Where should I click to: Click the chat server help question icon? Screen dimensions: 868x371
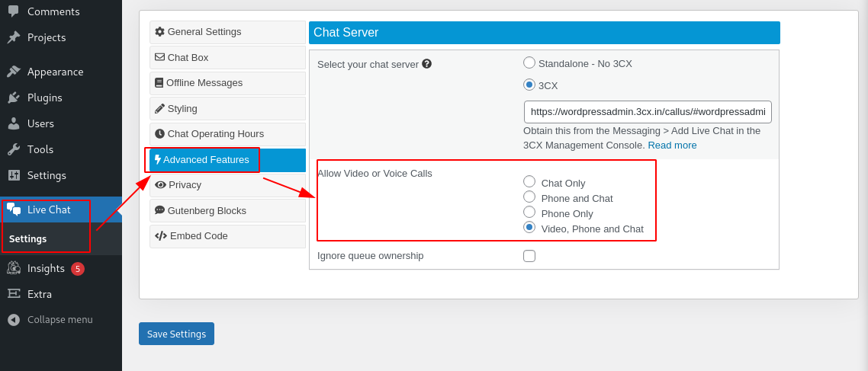[427, 64]
